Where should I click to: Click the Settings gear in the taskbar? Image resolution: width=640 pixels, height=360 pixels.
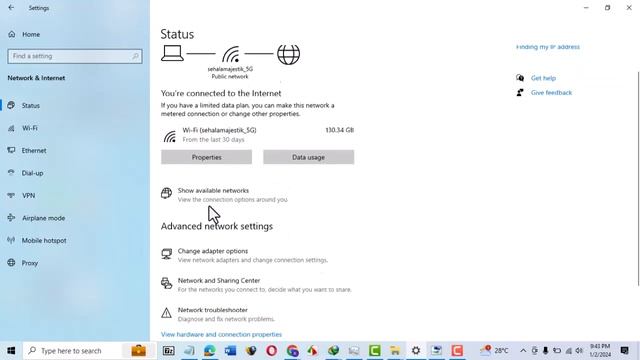point(416,351)
